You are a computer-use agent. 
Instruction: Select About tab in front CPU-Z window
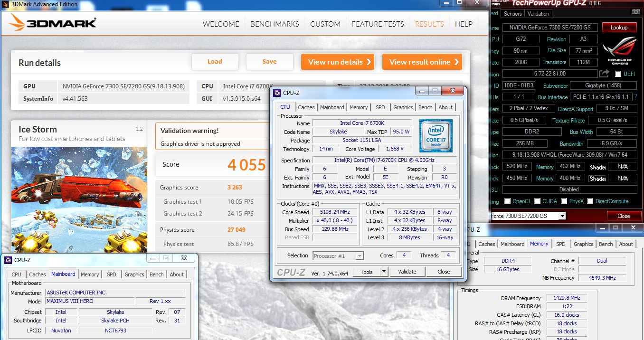tap(445, 107)
